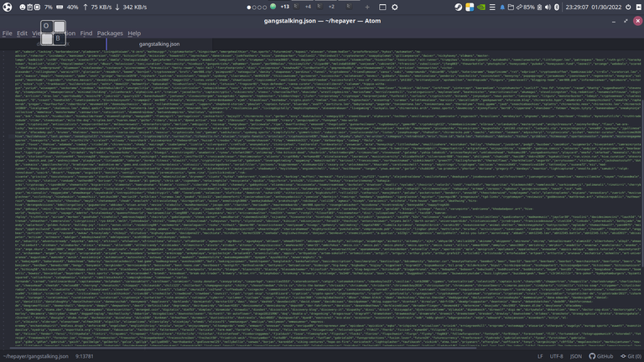The width and height of the screenshot is (644, 362).
Task: Change the UTF-8 file encoding
Action: point(557,356)
